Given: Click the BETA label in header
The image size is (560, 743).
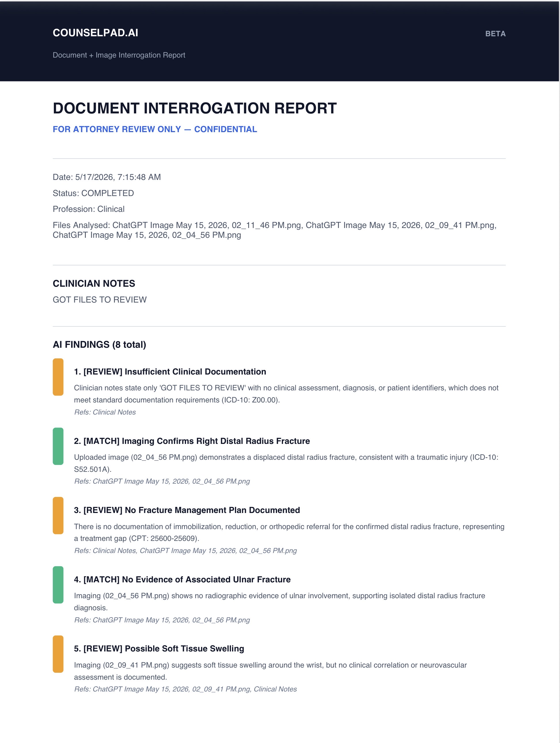Looking at the screenshot, I should point(495,34).
